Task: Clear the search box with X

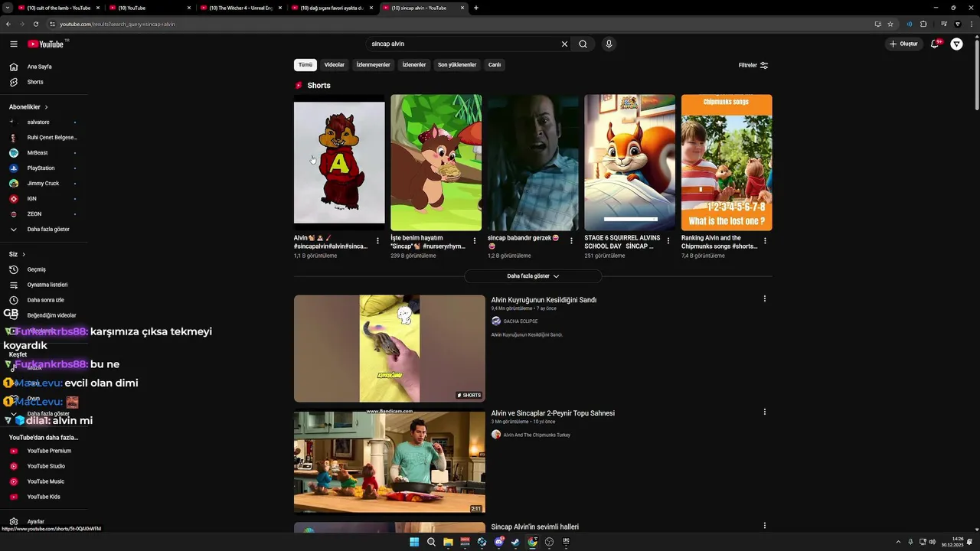Action: coord(564,44)
